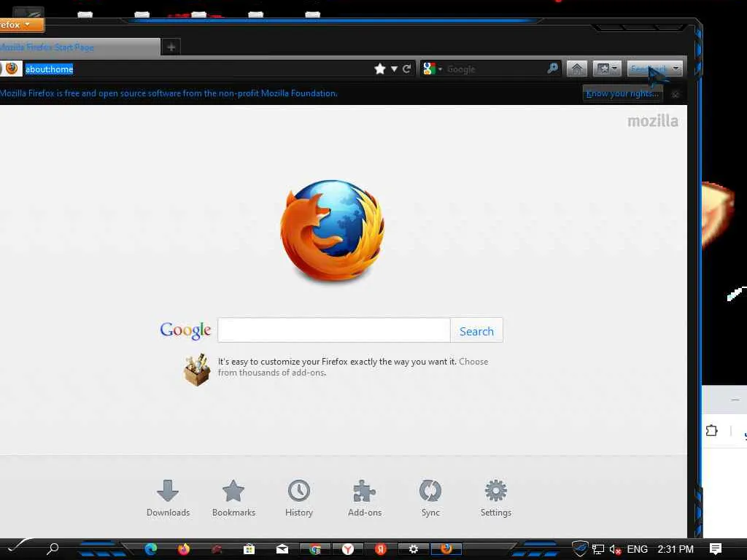Image resolution: width=747 pixels, height=560 pixels.
Task: Open network status tray icon
Action: click(x=598, y=550)
